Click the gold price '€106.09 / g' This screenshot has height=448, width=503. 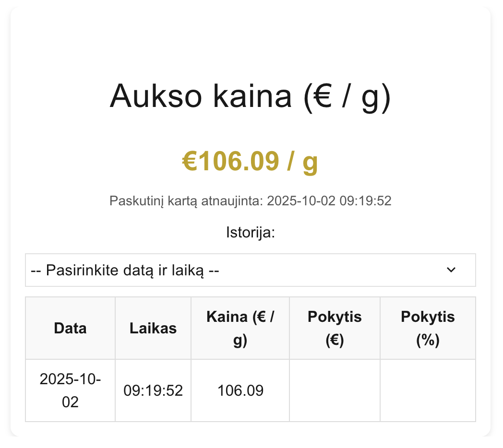click(x=251, y=161)
